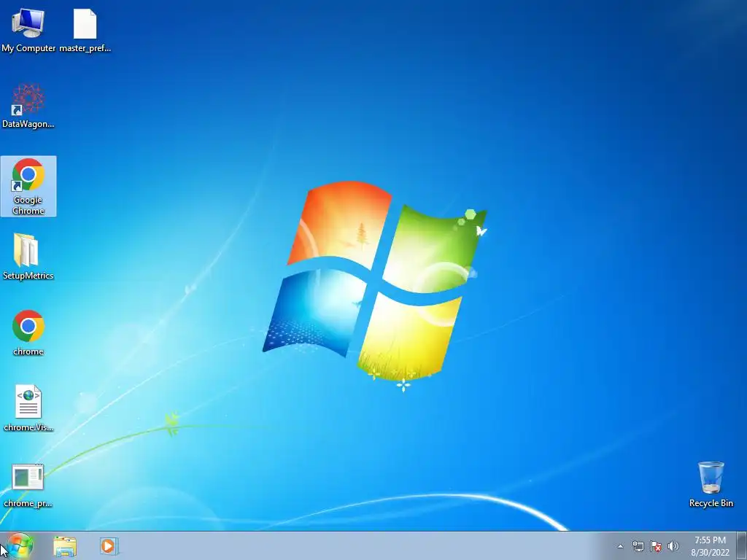Open the network status tray icon

[x=638, y=546]
